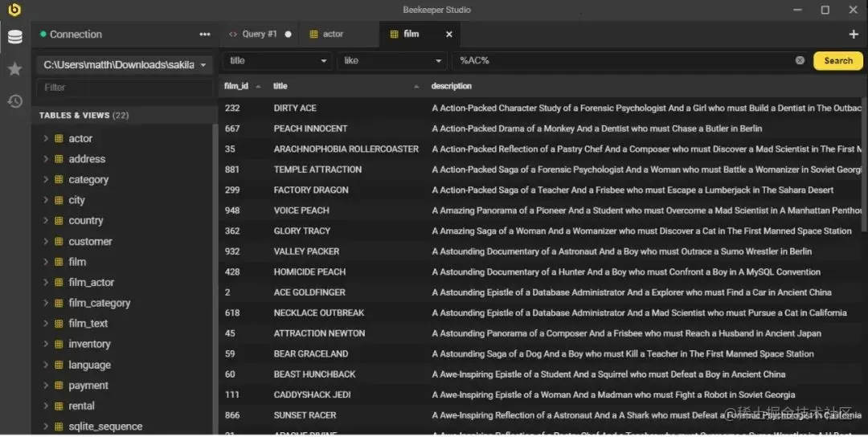Click the film_actor table icon in sidebar

[x=59, y=282]
